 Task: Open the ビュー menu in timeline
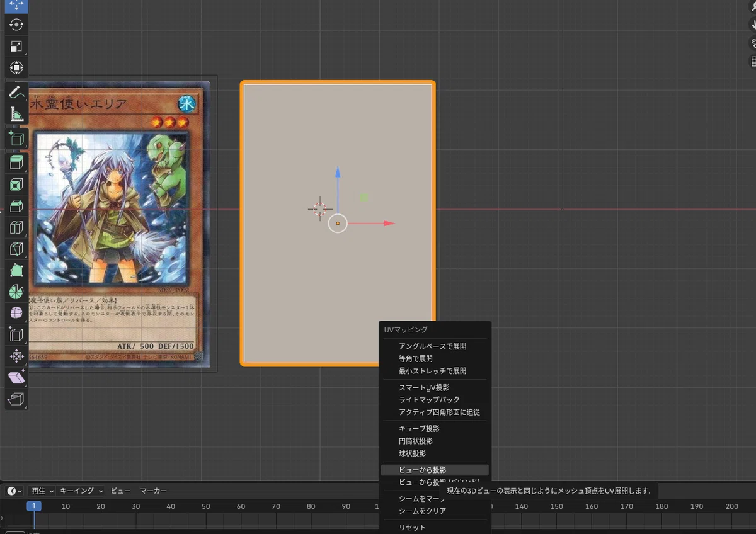(x=121, y=491)
